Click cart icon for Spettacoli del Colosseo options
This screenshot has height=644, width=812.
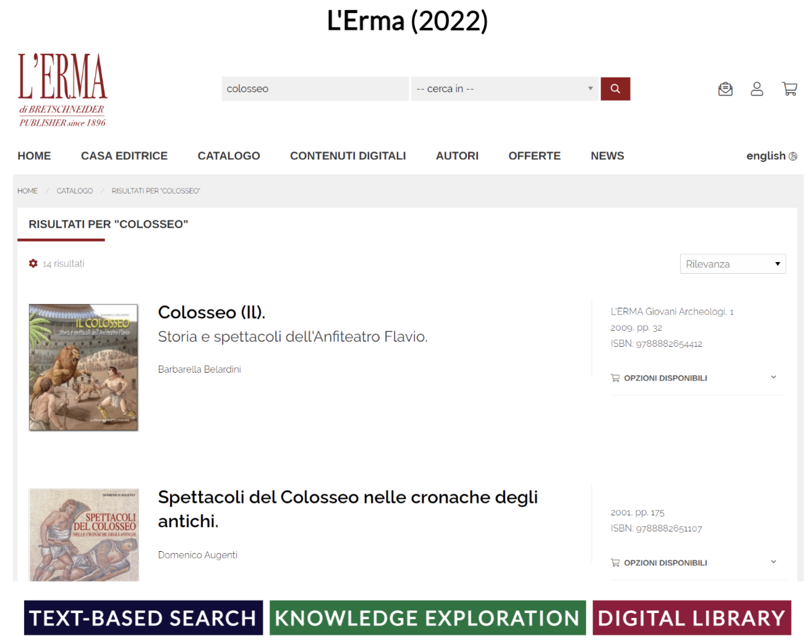coord(615,563)
